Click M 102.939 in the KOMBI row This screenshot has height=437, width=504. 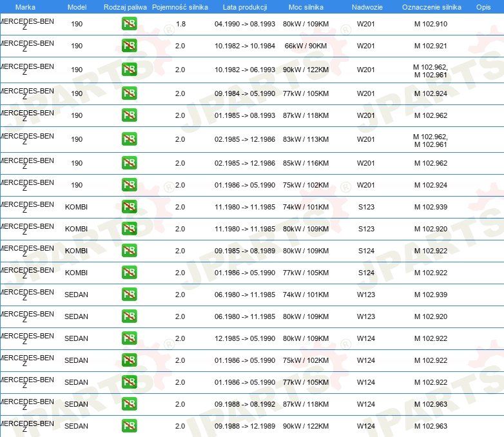click(x=431, y=207)
